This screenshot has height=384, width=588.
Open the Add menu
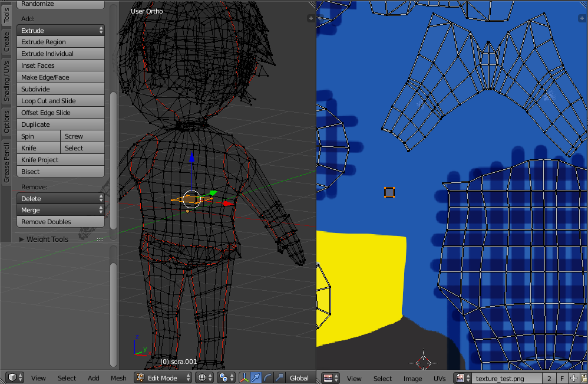tap(93, 378)
